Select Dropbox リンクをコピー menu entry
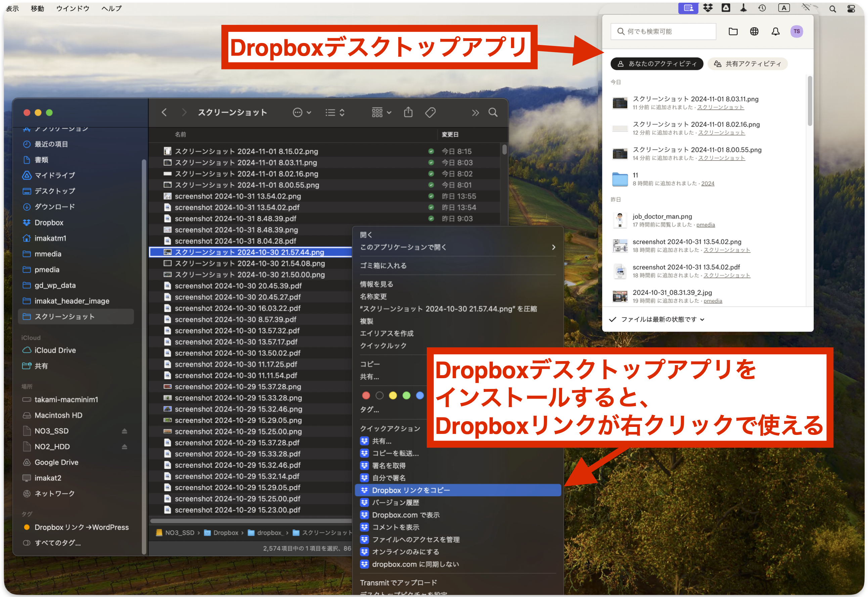The image size is (868, 597). [x=411, y=490]
